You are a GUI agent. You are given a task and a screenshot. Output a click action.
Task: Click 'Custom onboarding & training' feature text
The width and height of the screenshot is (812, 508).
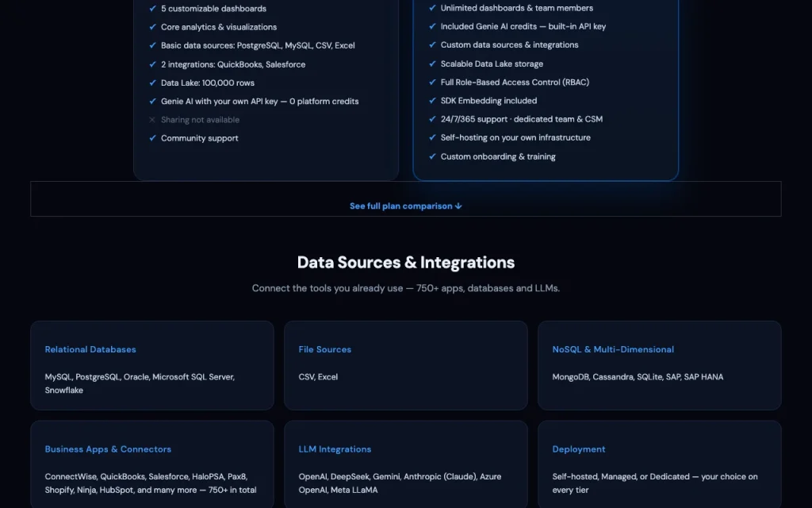coord(498,156)
